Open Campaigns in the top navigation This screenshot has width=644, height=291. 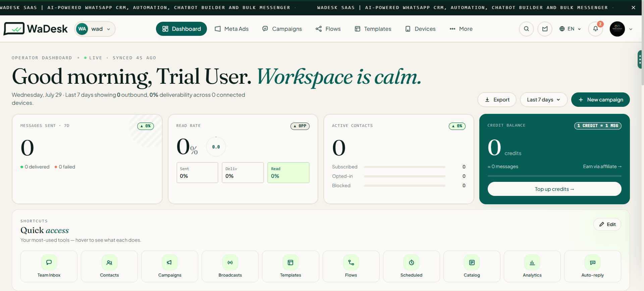pos(282,29)
